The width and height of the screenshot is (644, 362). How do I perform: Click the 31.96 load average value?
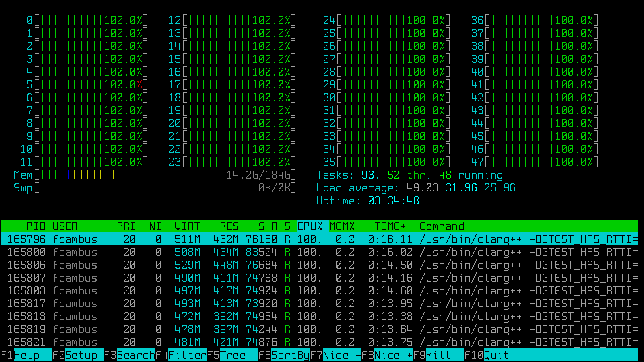(461, 188)
